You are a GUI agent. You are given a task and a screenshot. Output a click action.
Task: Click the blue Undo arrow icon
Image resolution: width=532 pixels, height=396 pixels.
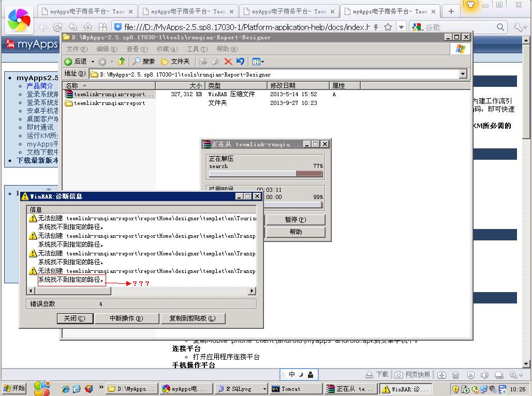pyautogui.click(x=240, y=62)
